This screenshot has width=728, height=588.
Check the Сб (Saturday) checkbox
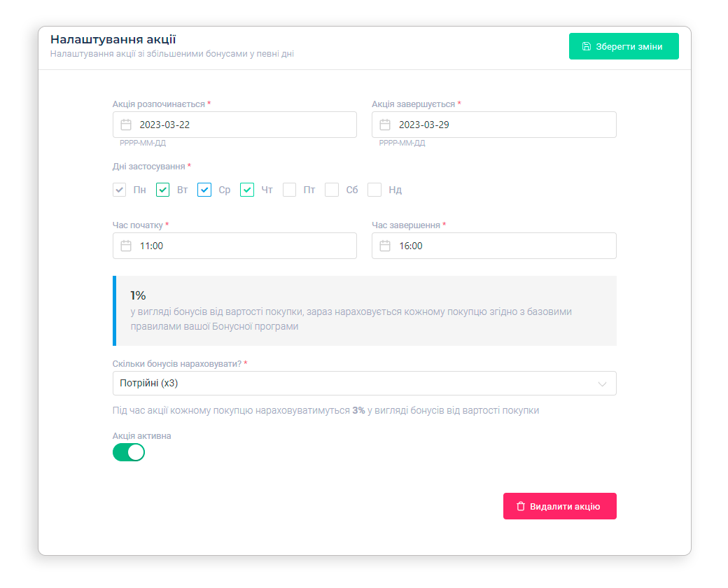[x=332, y=190]
